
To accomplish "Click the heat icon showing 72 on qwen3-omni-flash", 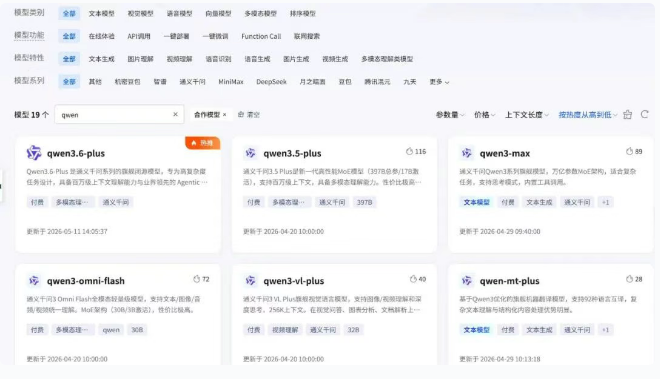I will (x=197, y=279).
